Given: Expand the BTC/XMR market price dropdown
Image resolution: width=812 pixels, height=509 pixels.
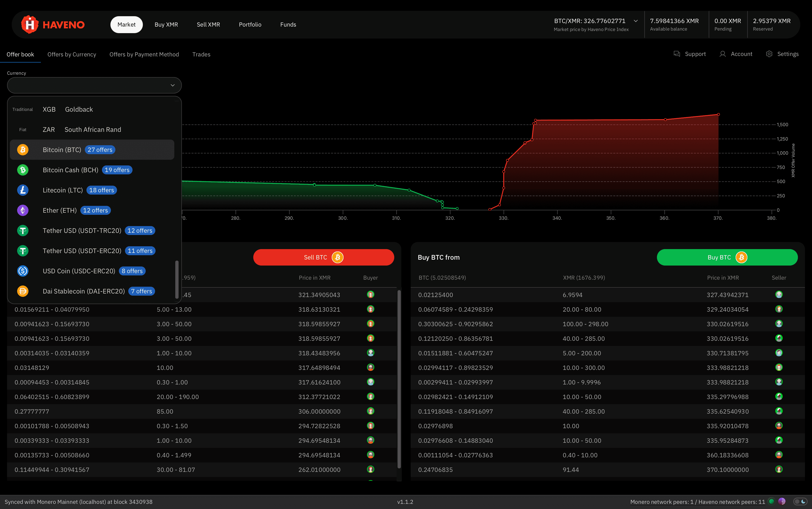Looking at the screenshot, I should point(636,21).
